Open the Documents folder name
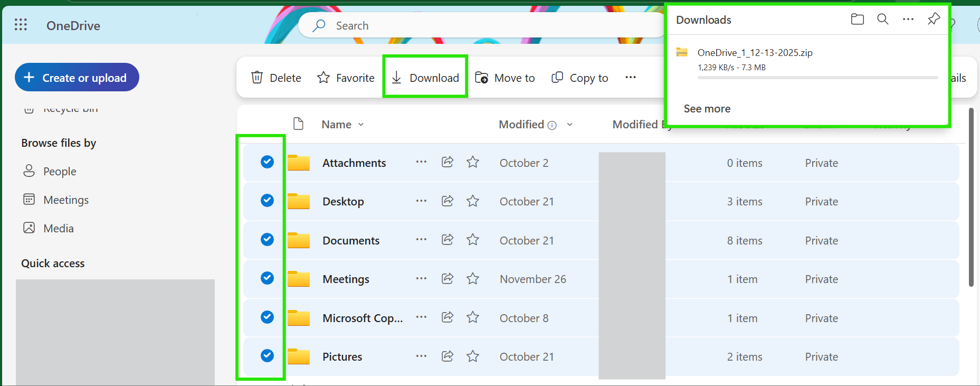980x386 pixels. point(351,240)
